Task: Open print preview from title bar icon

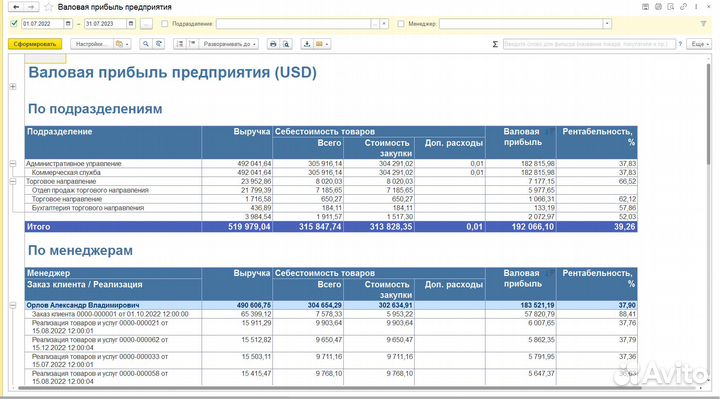Action: (671, 7)
